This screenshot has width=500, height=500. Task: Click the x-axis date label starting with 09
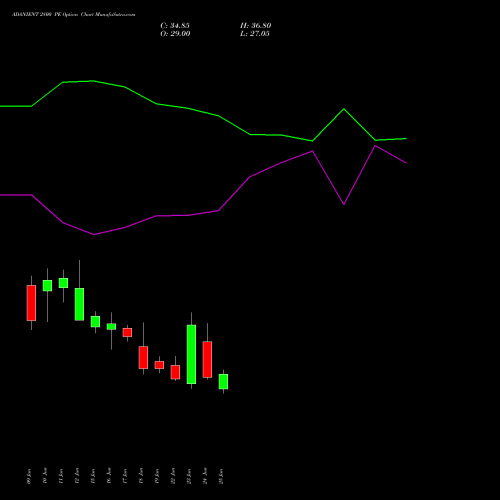(29, 476)
